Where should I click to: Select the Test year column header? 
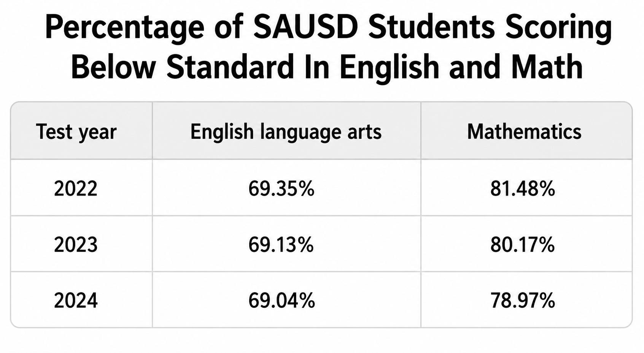tap(76, 132)
